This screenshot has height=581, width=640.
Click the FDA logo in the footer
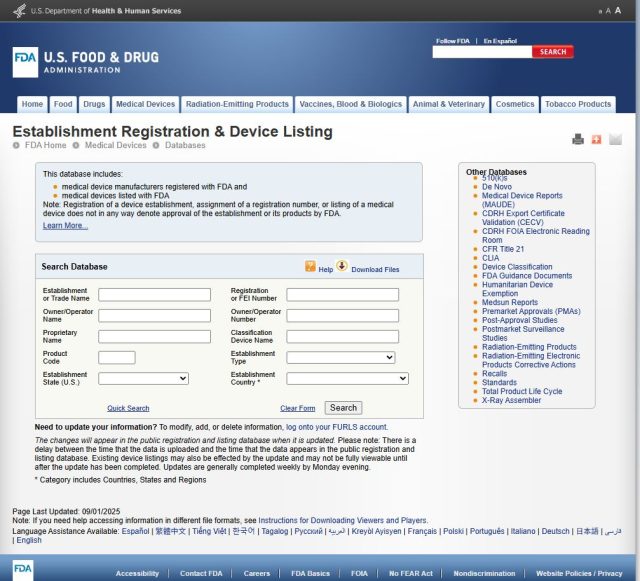coord(22,570)
